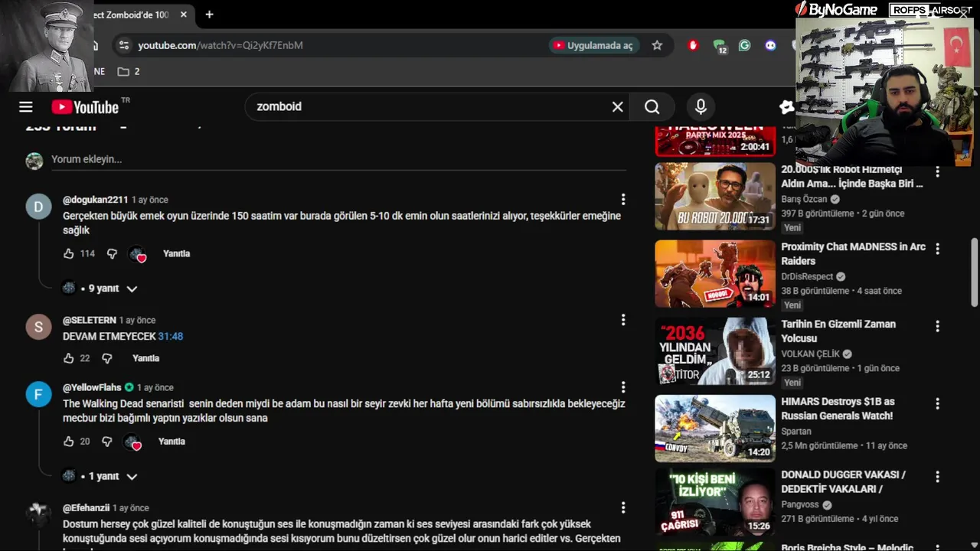The image size is (980, 551).
Task: Open HIMARS Destroys $1B video thumbnail
Action: pos(715,429)
